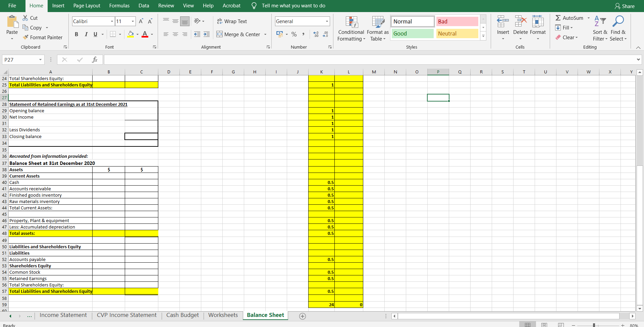Click the Cut scissors icon
Screen dimensions: 644x327
(25, 18)
